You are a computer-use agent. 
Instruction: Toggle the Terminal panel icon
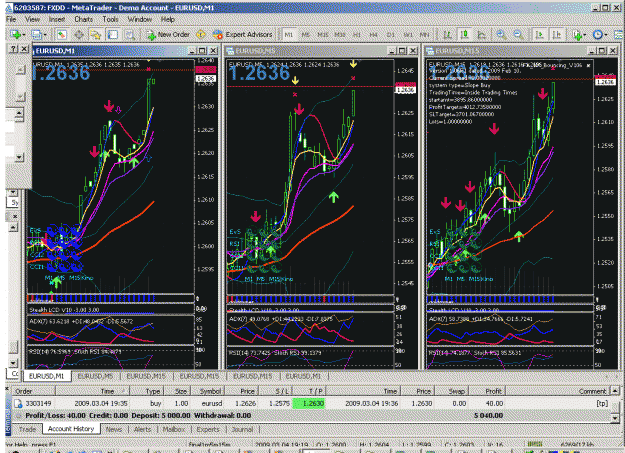tap(113, 35)
